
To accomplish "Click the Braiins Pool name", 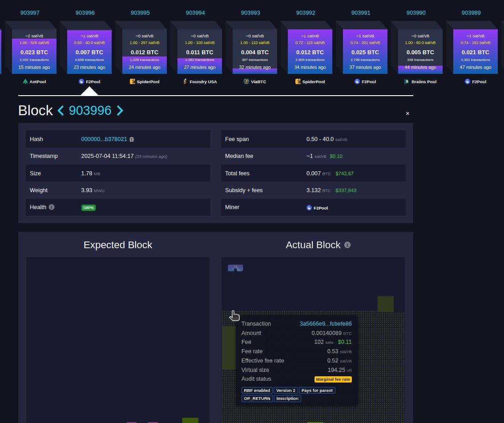I will [x=424, y=82].
